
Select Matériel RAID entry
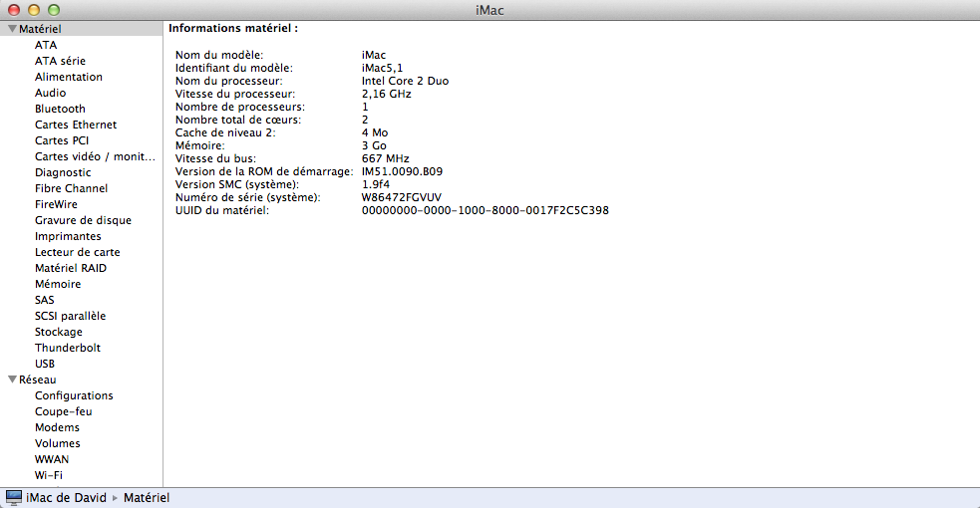[71, 268]
